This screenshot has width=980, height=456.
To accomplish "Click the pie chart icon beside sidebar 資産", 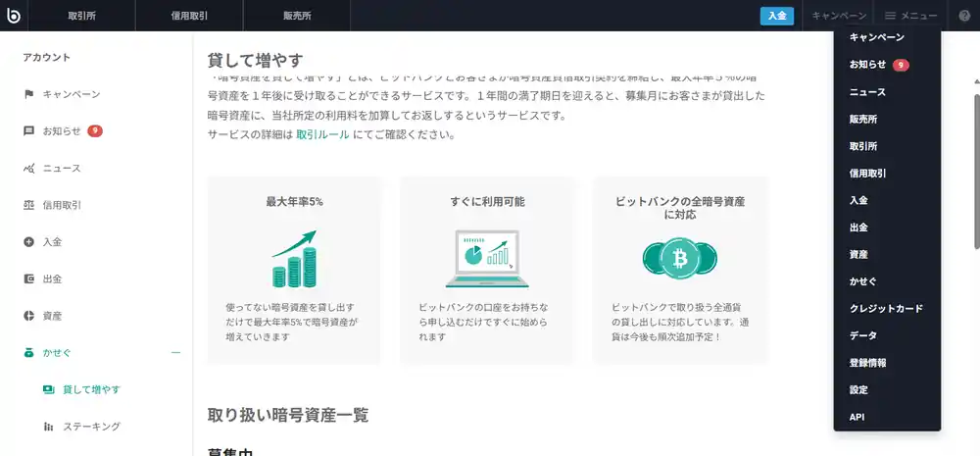I will pyautogui.click(x=28, y=316).
